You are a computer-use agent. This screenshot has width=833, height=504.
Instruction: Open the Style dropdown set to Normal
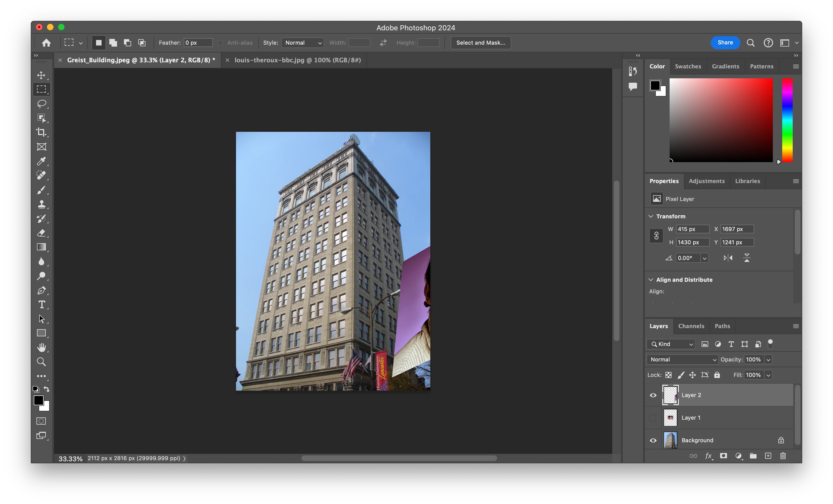[303, 43]
